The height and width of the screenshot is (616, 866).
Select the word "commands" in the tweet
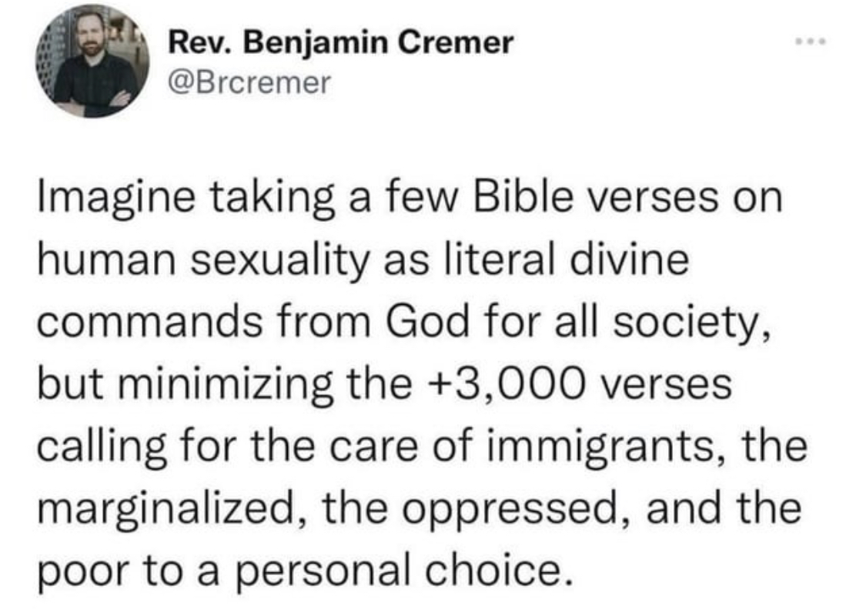click(x=149, y=322)
